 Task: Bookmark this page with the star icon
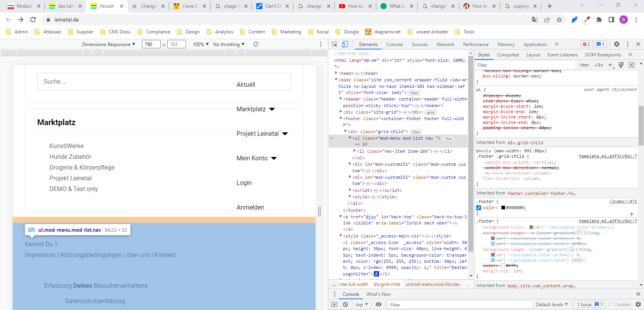(x=559, y=20)
